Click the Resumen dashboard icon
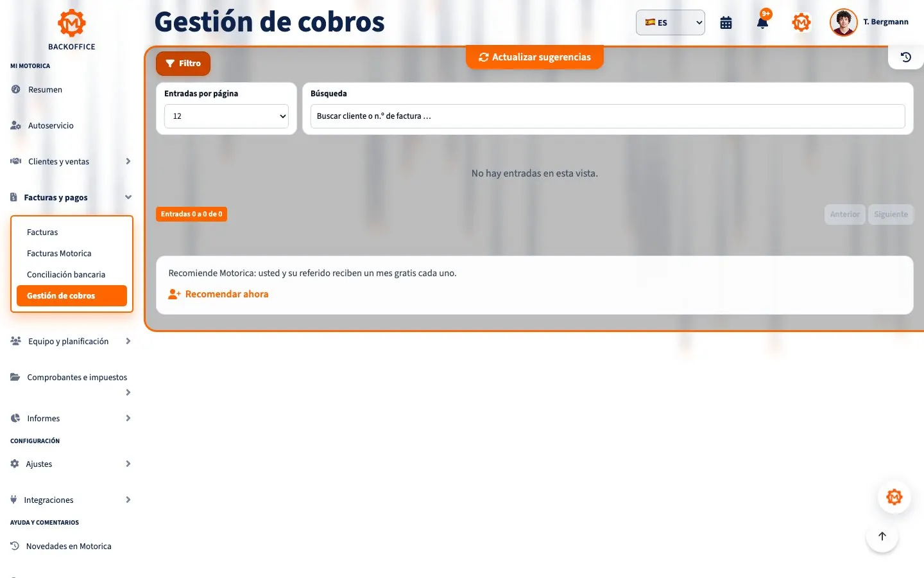 15,89
